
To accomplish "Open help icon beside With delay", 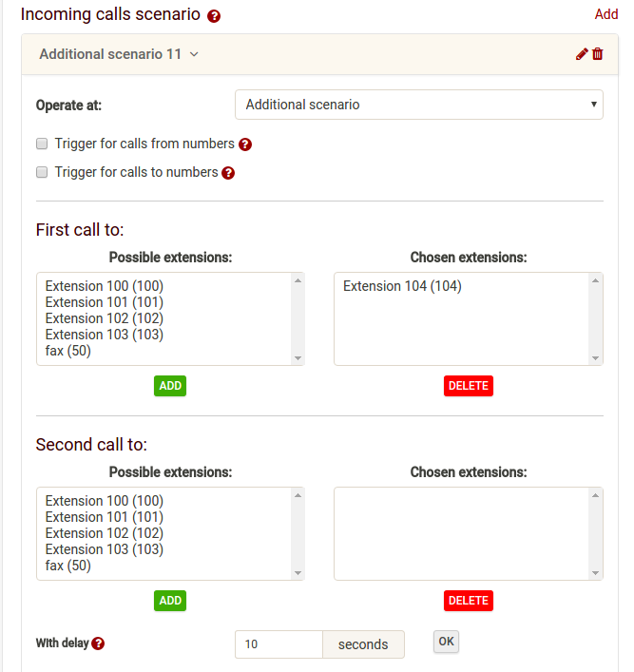I will coord(98,643).
